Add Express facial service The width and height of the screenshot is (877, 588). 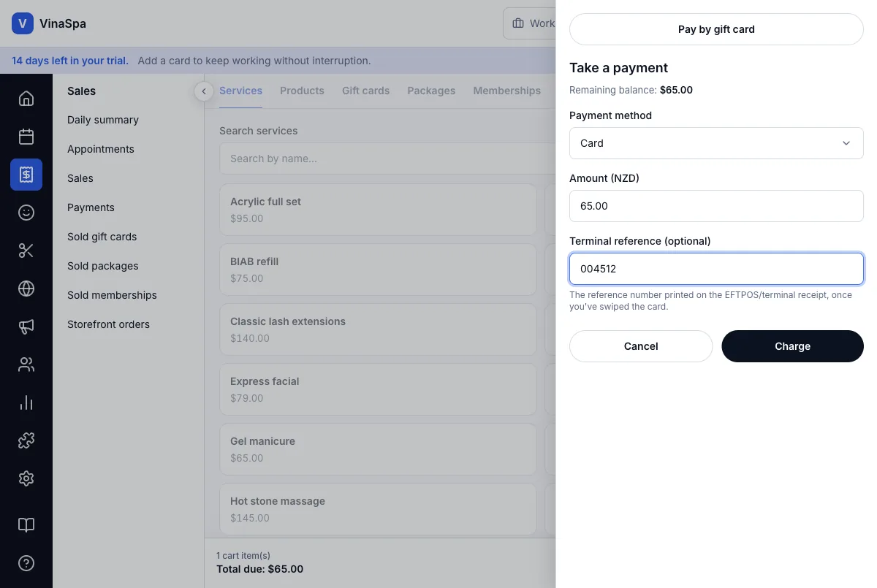(378, 389)
